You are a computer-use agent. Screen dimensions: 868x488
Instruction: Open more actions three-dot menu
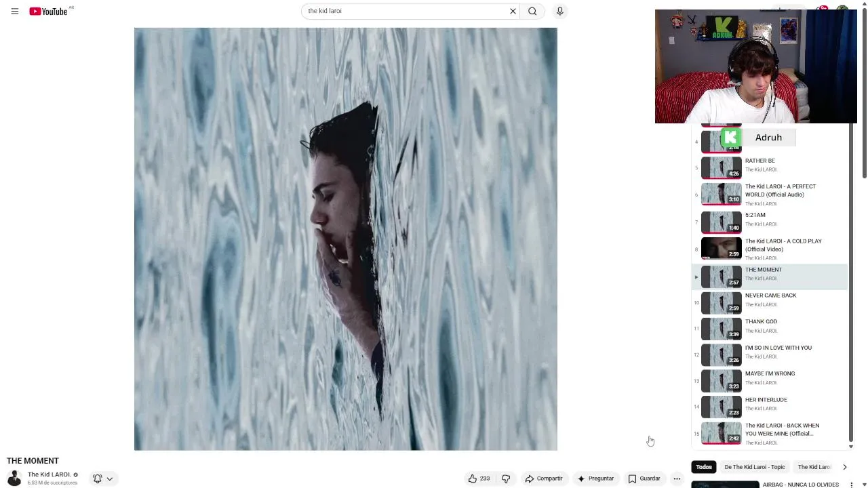677,479
